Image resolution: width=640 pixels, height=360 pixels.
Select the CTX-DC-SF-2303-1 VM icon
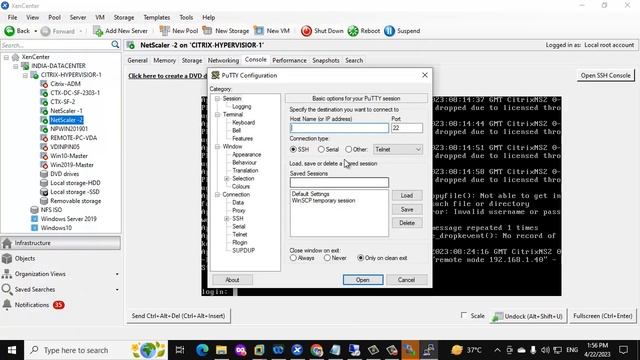[x=44, y=93]
